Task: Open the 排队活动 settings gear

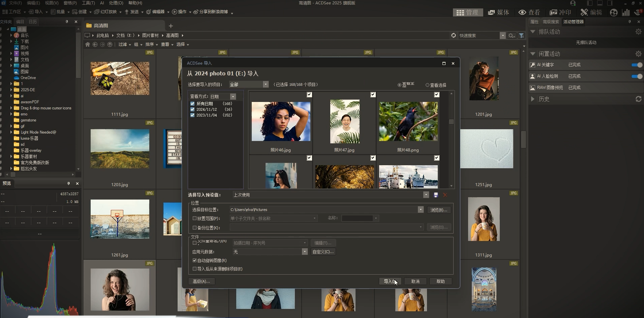Action: pos(638,32)
